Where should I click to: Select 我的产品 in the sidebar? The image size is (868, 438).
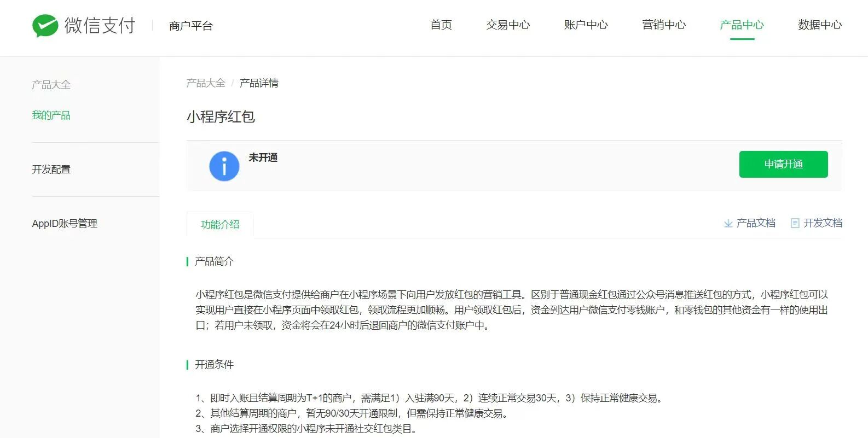click(51, 115)
